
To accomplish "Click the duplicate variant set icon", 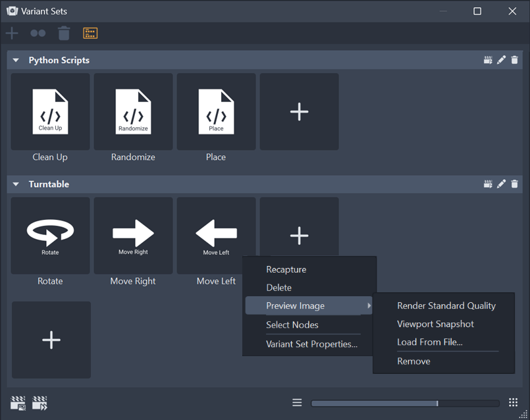I will click(x=38, y=33).
